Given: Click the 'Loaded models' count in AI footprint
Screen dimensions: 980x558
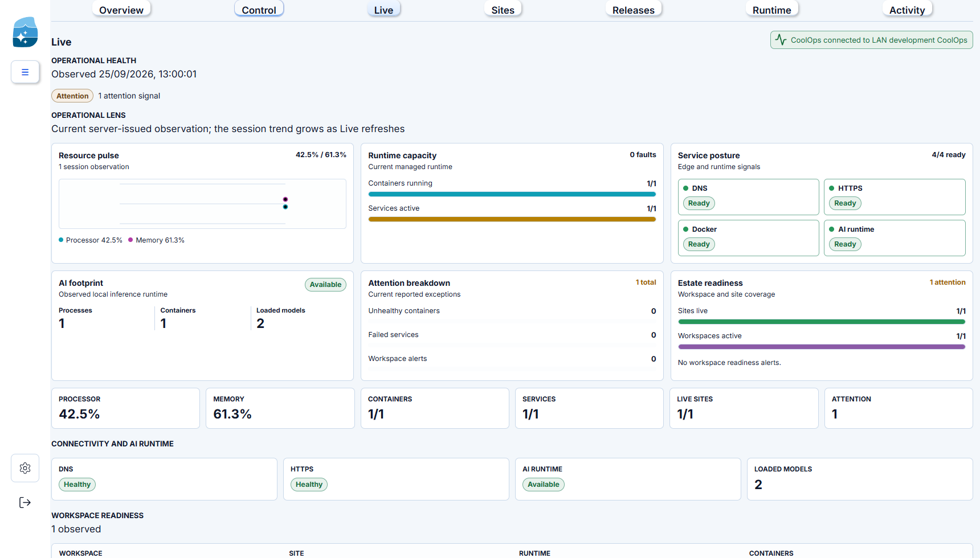Looking at the screenshot, I should (260, 323).
